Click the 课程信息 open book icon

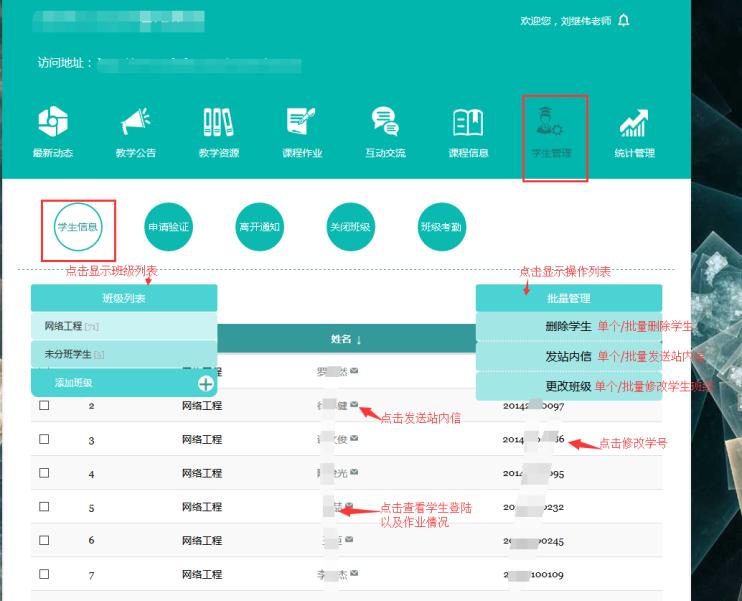pyautogui.click(x=468, y=124)
